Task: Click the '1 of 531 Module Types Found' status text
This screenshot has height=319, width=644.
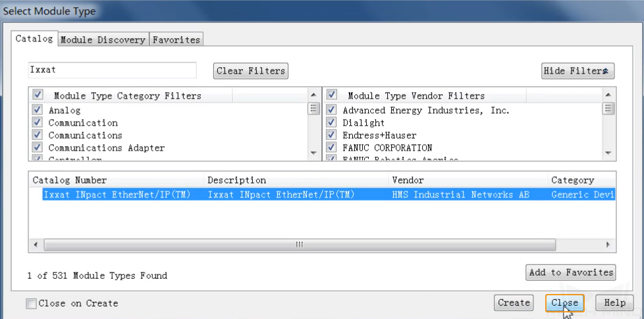Action: point(97,276)
